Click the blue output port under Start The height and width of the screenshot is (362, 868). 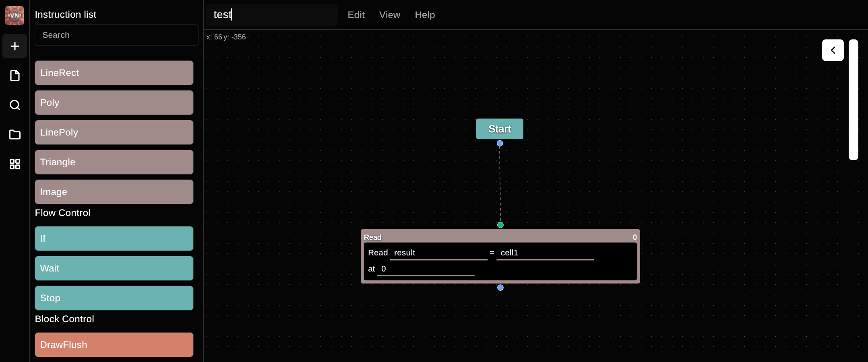(500, 143)
